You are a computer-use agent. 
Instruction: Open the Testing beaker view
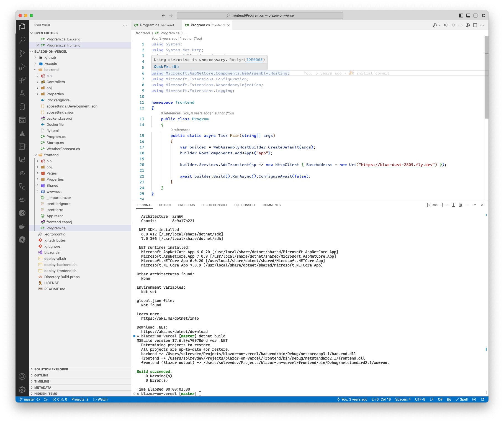(22, 93)
